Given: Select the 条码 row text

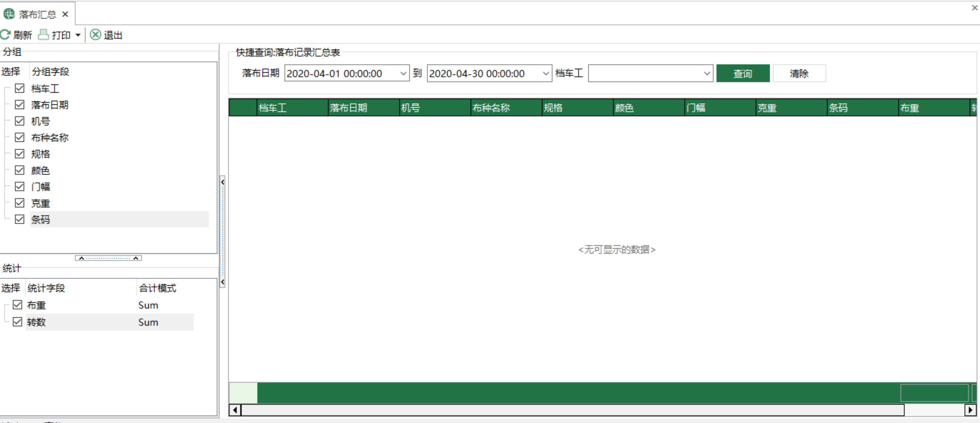Looking at the screenshot, I should click(x=40, y=220).
